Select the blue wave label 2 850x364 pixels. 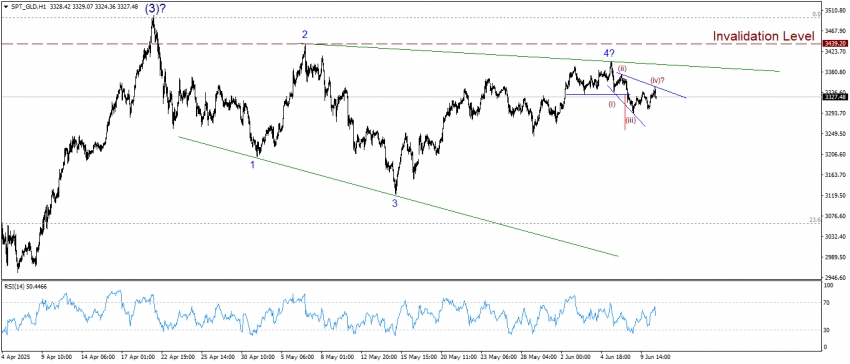pyautogui.click(x=305, y=35)
